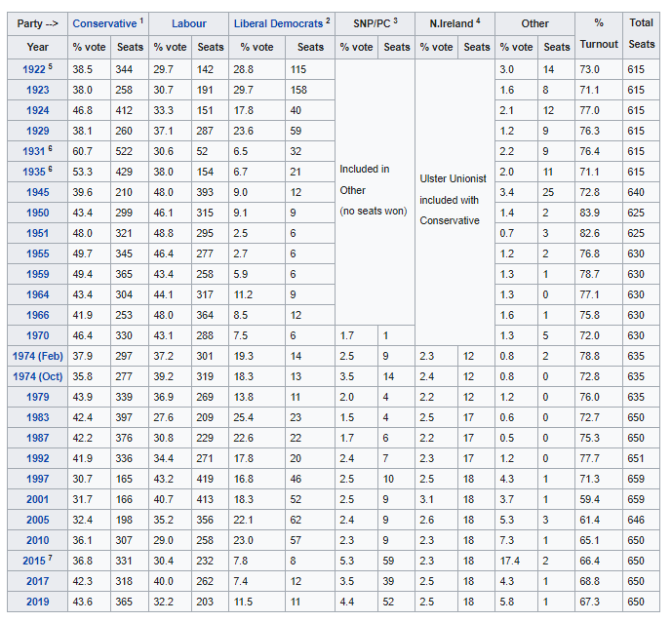This screenshot has width=672, height=622.
Task: Open the 1959 election link
Action: click(38, 274)
